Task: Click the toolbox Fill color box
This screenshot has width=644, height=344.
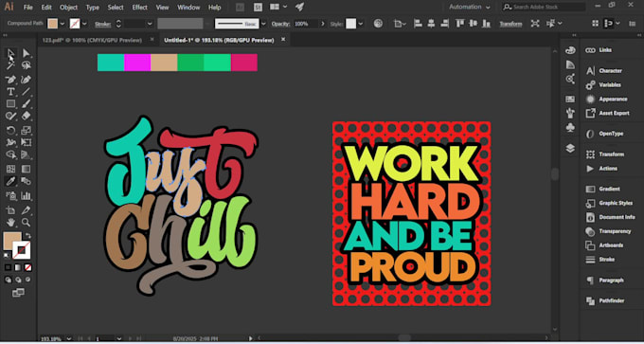Action: point(11,241)
